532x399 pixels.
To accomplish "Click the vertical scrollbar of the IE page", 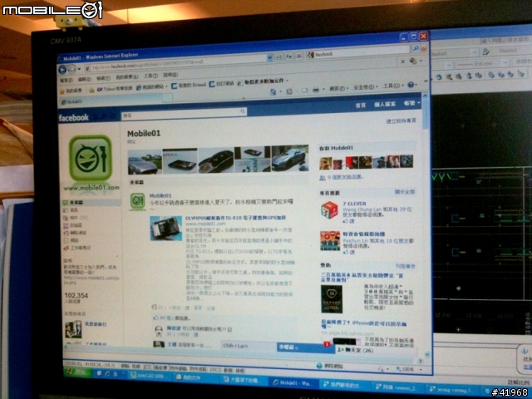I will [425, 224].
